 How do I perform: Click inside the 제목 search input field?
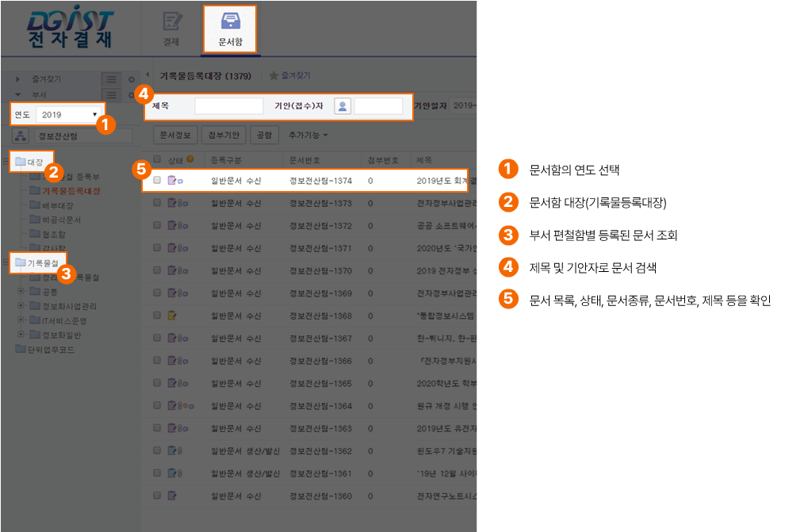230,105
